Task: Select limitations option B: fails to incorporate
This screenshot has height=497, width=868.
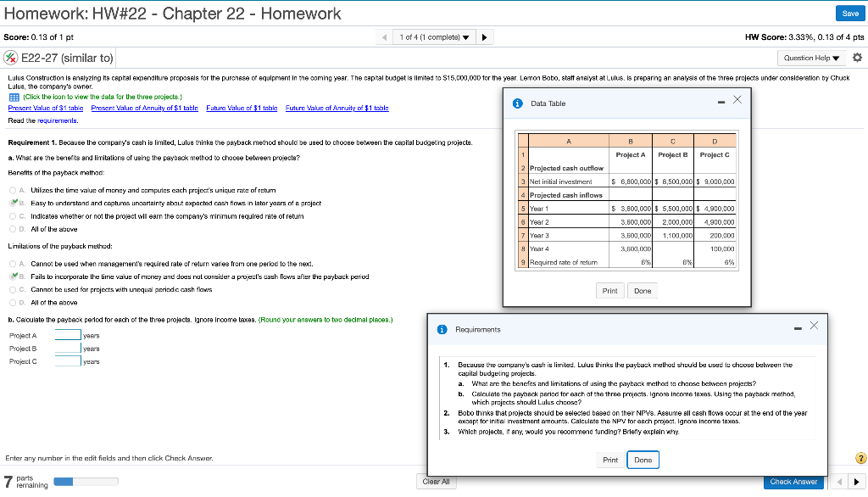Action: click(x=13, y=276)
